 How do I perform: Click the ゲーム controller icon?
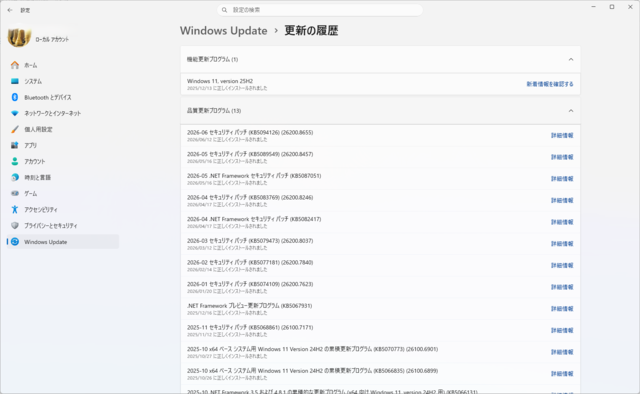[x=15, y=193]
